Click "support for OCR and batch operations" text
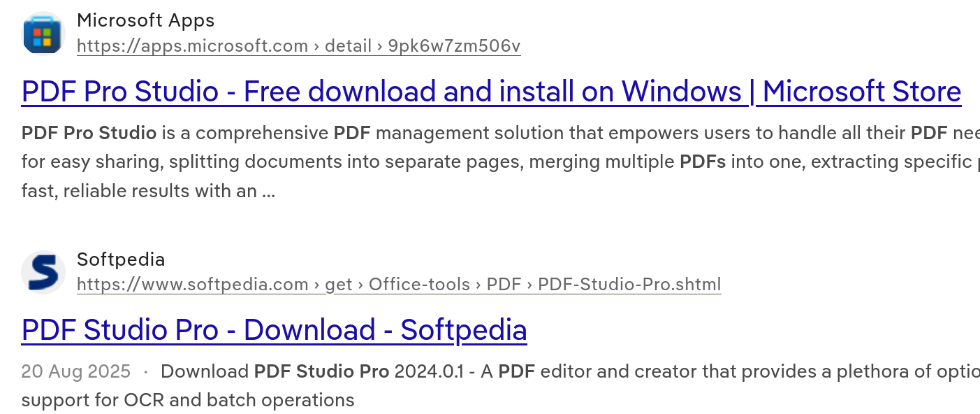980x414 pixels. [188, 400]
